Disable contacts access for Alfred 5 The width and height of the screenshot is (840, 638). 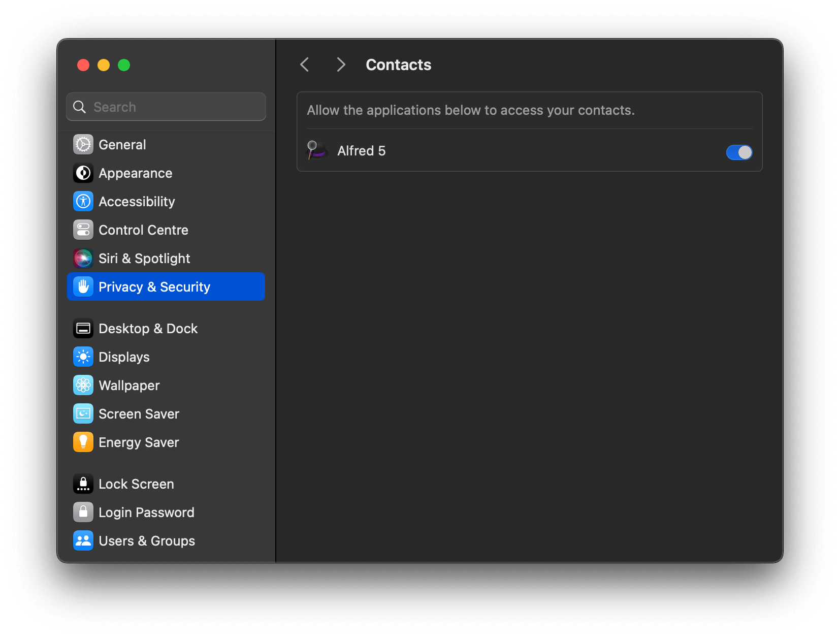coord(739,152)
